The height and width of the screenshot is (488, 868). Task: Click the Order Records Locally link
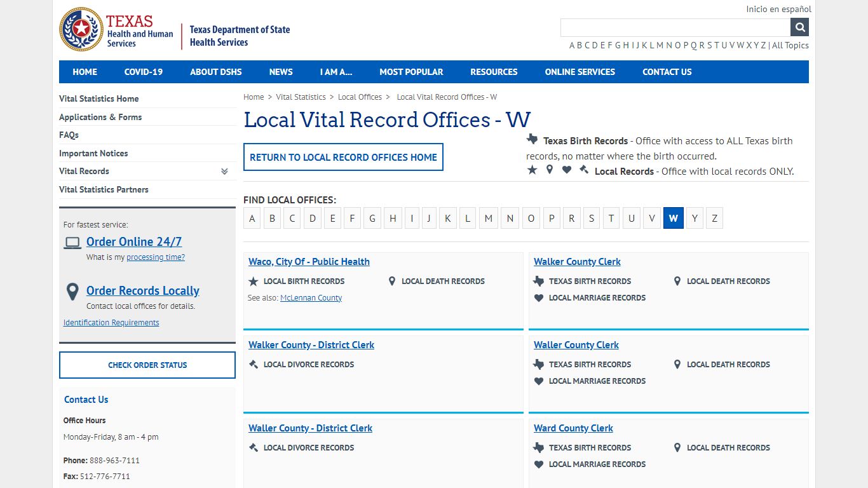tap(143, 290)
